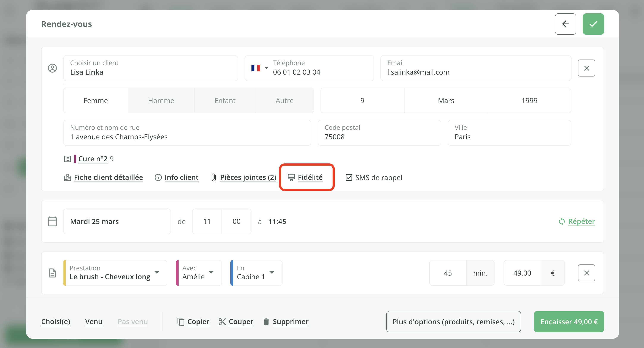Click the Répéter refresh icon
The width and height of the screenshot is (644, 348).
561,221
